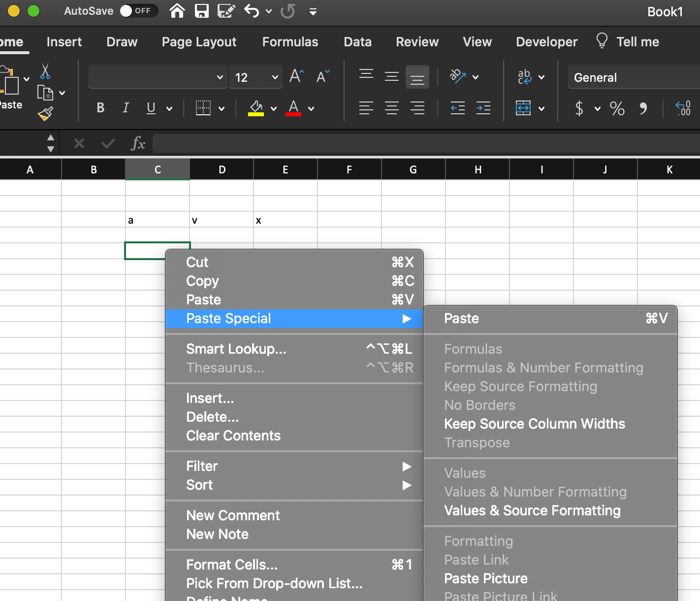Viewport: 700px width, 601px height.
Task: Open the Developer ribbon tab
Action: click(547, 42)
